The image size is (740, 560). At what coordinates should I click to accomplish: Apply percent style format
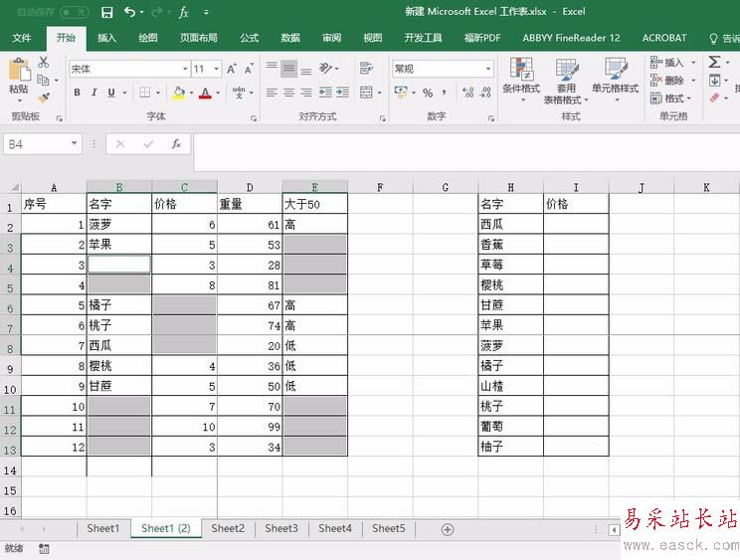[x=428, y=93]
